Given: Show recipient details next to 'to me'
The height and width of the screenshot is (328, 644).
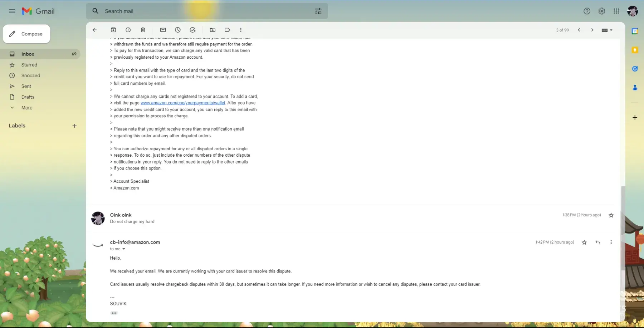Looking at the screenshot, I should coord(124,249).
